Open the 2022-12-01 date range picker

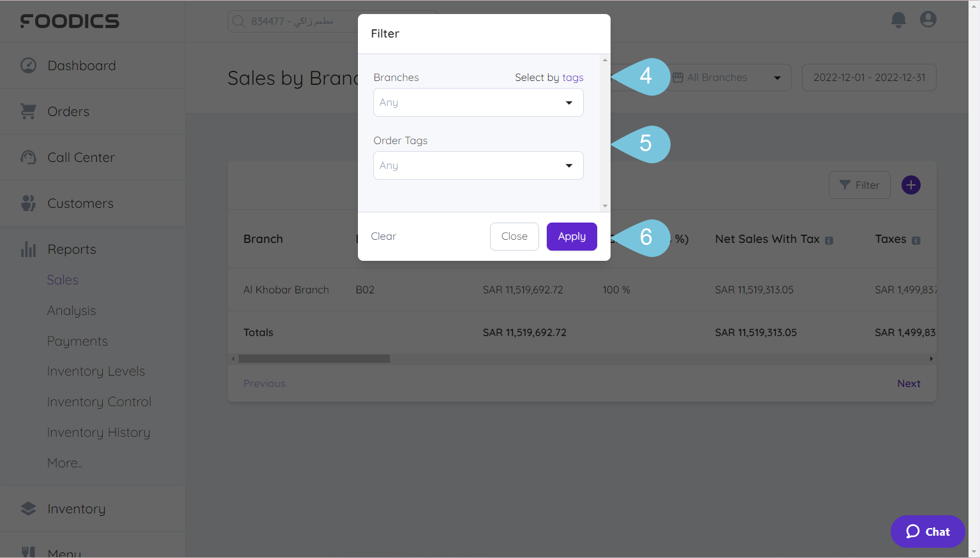coord(869,77)
